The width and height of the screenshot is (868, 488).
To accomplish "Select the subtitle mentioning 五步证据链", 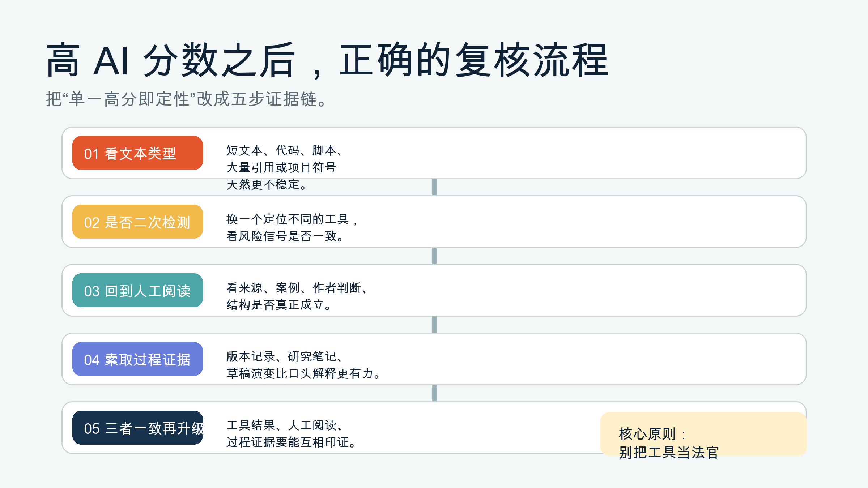I will [186, 99].
